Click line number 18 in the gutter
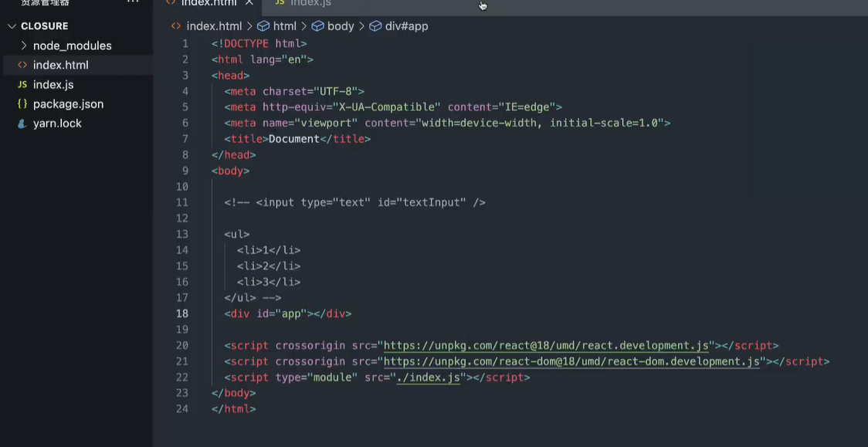Viewport: 868px width, 447px height. [182, 313]
